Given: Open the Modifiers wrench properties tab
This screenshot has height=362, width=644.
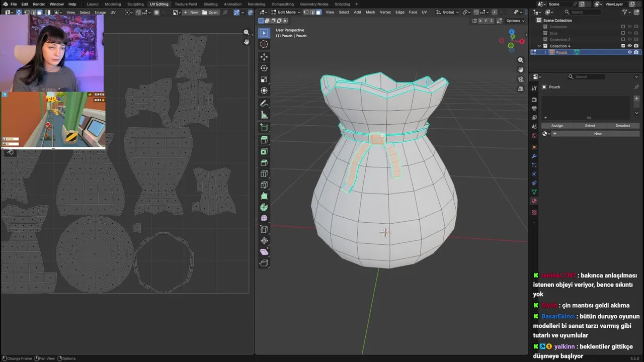Looking at the screenshot, I should point(534,156).
